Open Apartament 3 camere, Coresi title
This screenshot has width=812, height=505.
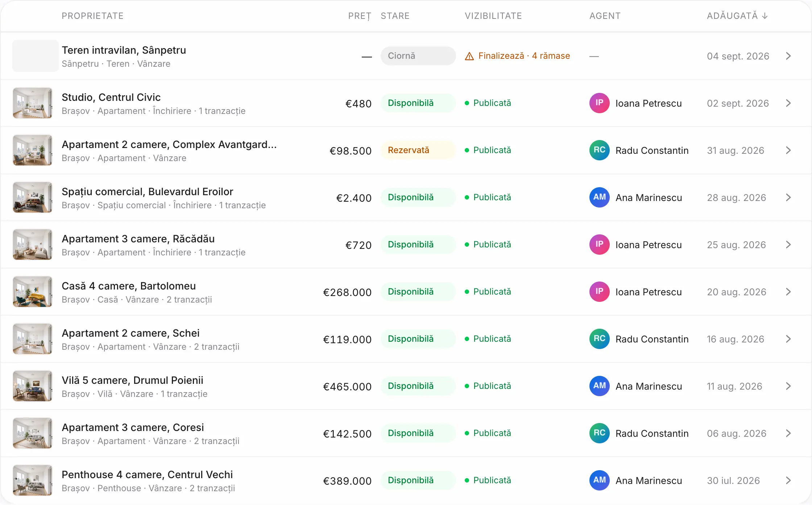point(133,427)
